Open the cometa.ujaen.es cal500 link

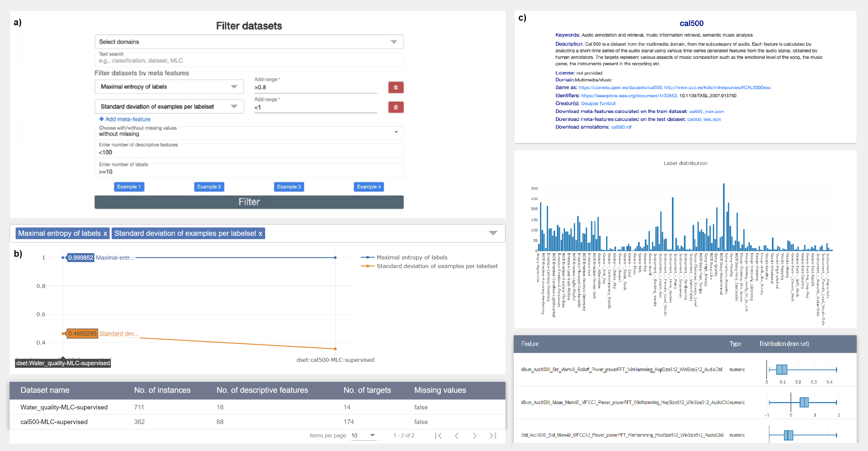pyautogui.click(x=621, y=87)
